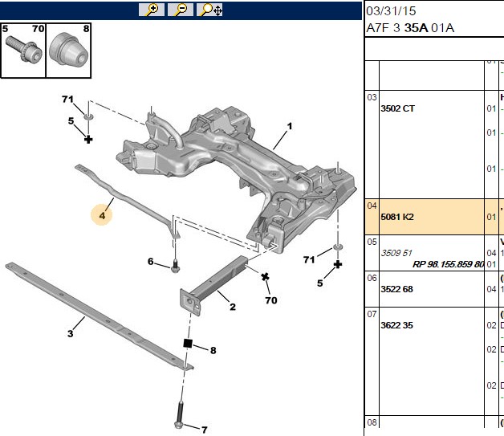
Task: Open the bolt thumbnail labeled 5 70
Action: coord(23,50)
